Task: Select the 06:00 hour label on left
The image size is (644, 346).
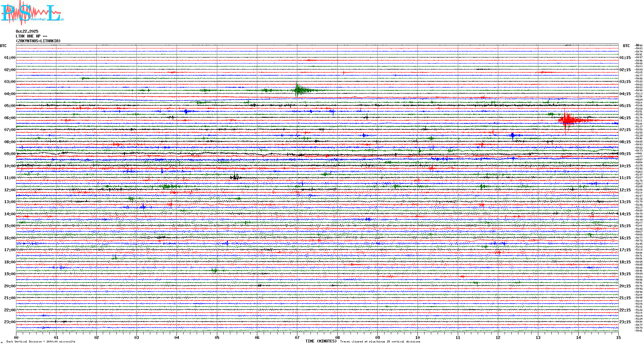Action: (x=10, y=118)
